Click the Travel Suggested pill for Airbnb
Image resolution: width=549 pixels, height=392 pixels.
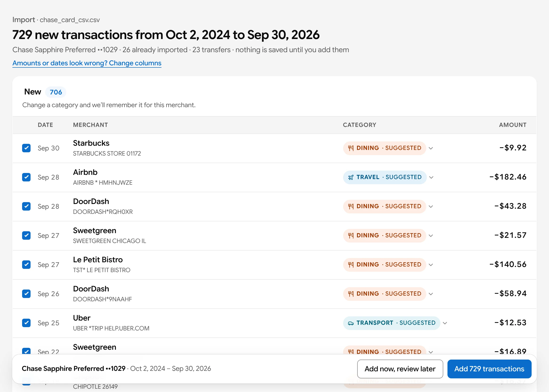(385, 177)
